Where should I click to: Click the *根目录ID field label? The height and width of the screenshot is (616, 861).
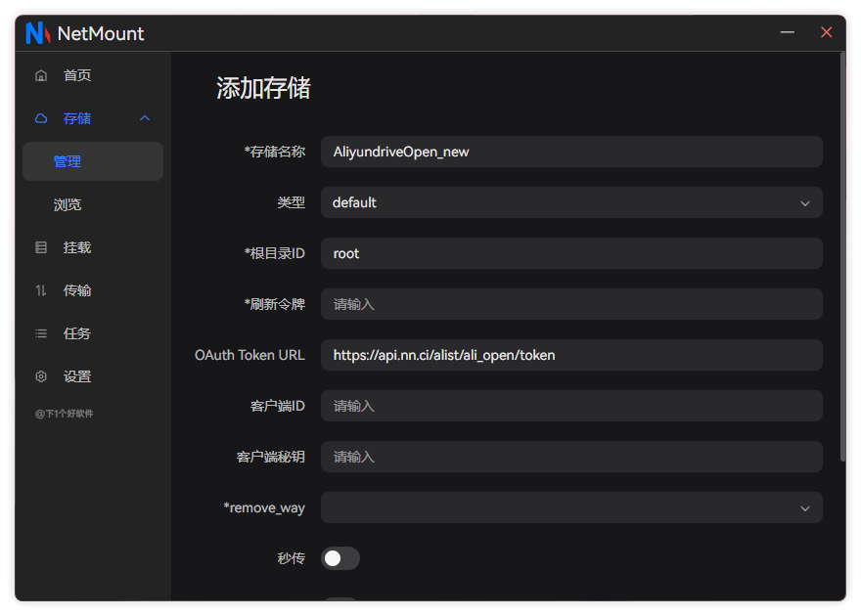point(275,253)
